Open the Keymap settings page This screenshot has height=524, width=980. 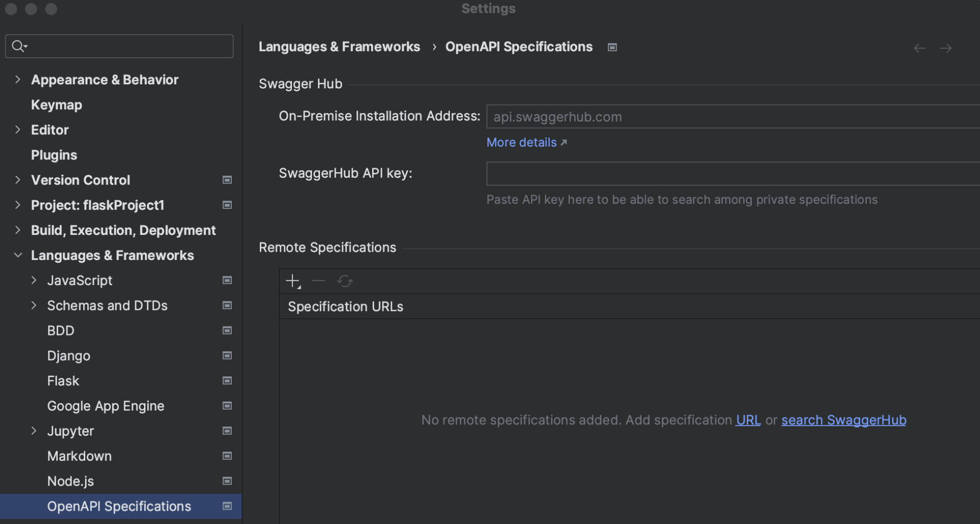pos(56,105)
